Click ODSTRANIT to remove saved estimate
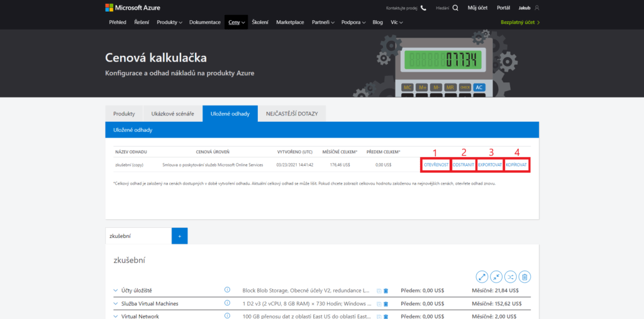This screenshot has height=319, width=644. 463,165
